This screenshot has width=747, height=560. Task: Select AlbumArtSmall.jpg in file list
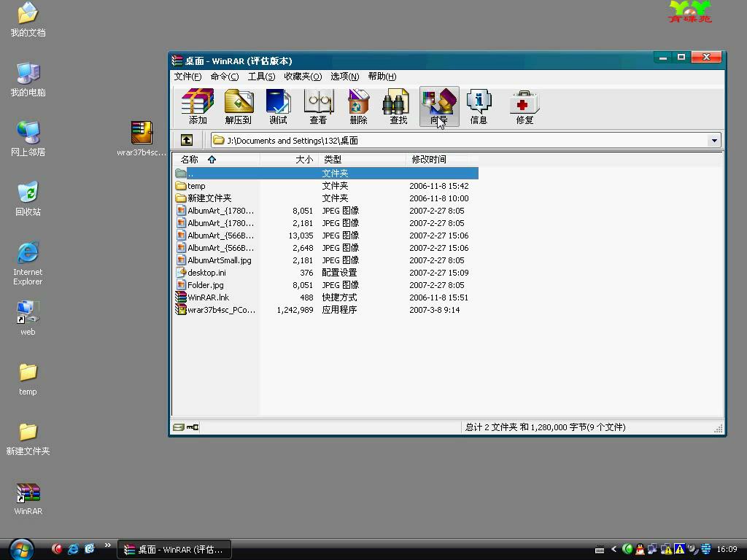(x=326, y=260)
